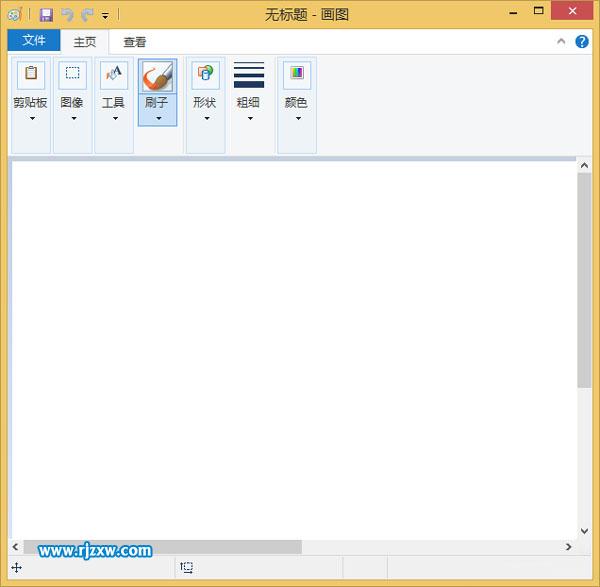This screenshot has height=587, width=600.
Task: Select the 刷子 brush tool icon
Action: [157, 76]
